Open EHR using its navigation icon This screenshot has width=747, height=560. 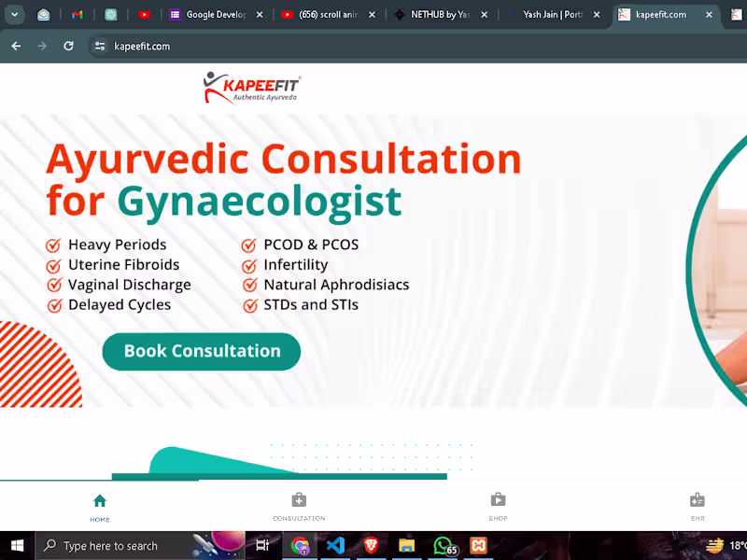[698, 499]
